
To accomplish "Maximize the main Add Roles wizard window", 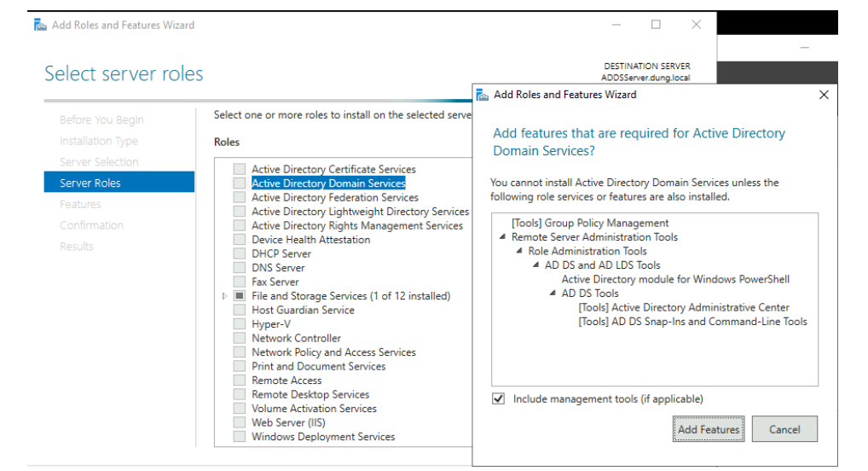I will [656, 25].
